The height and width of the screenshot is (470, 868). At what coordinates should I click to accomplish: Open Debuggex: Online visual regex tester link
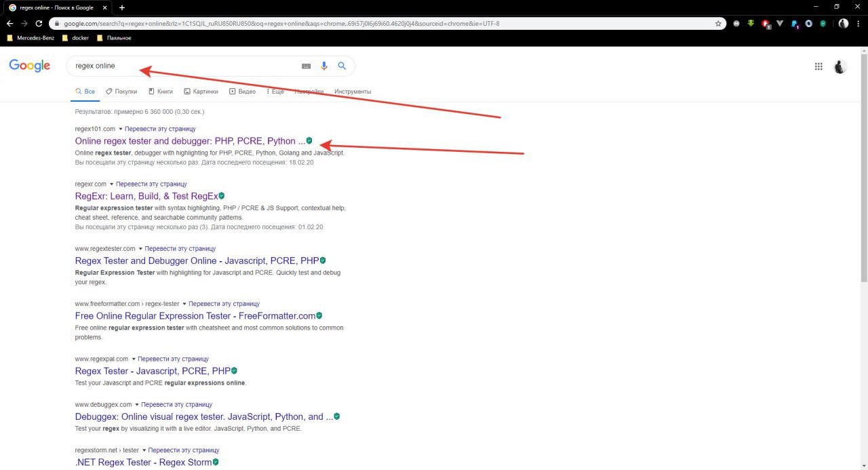203,416
